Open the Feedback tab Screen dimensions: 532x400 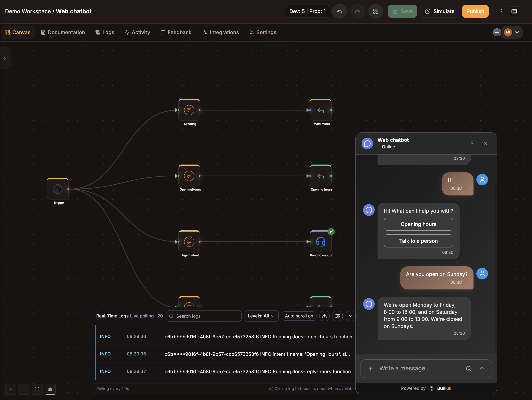tap(176, 32)
